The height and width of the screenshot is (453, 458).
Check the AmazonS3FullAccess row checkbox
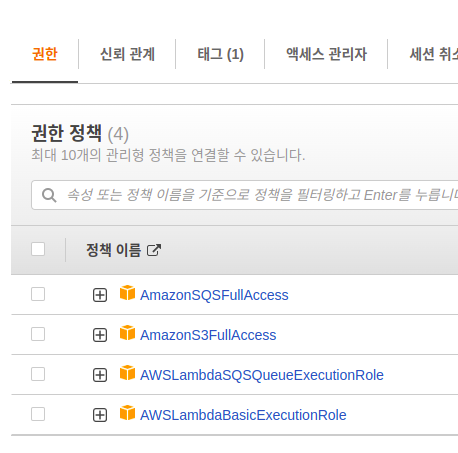38,334
